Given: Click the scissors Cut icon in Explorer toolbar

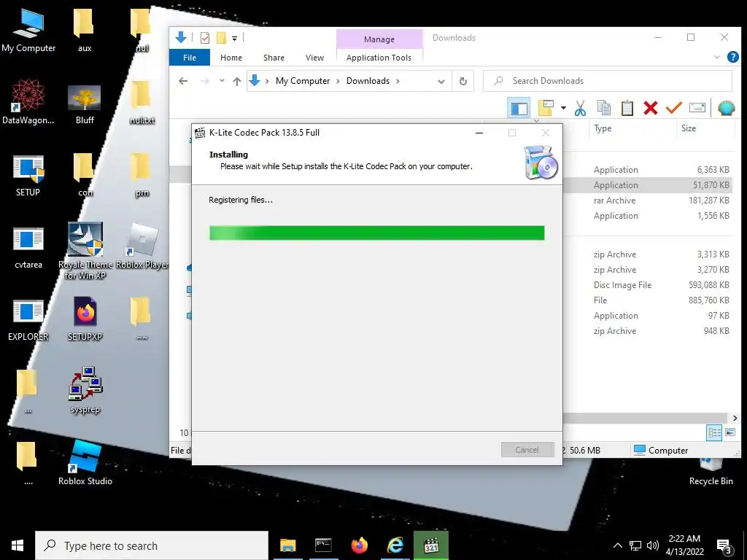Looking at the screenshot, I should click(580, 108).
